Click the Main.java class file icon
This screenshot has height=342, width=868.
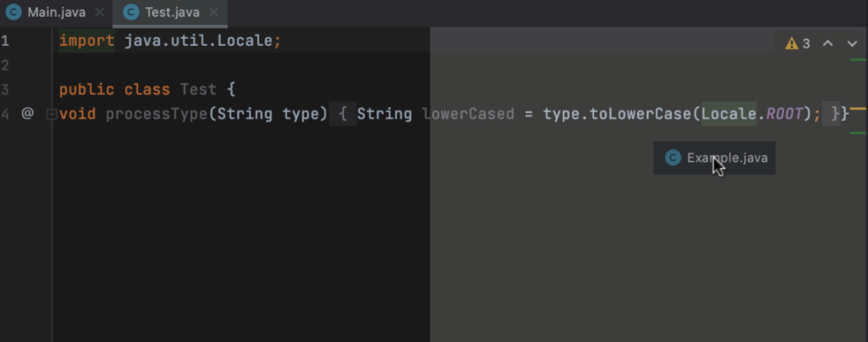[x=13, y=13]
